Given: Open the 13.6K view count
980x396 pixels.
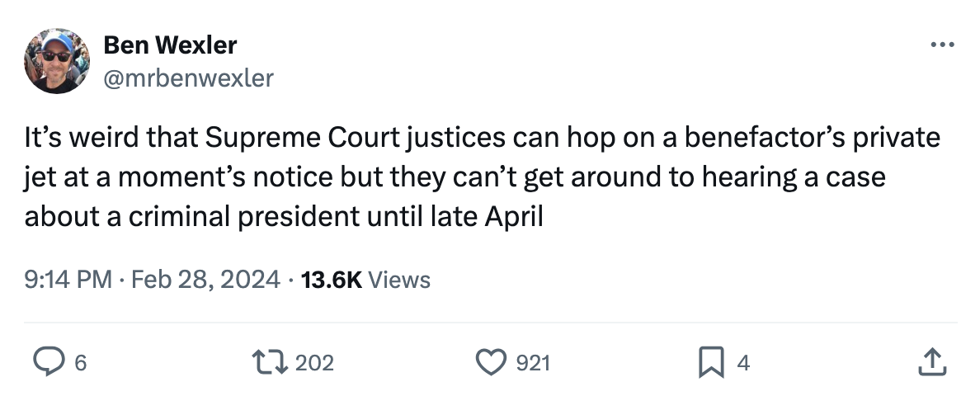Looking at the screenshot, I should [332, 280].
